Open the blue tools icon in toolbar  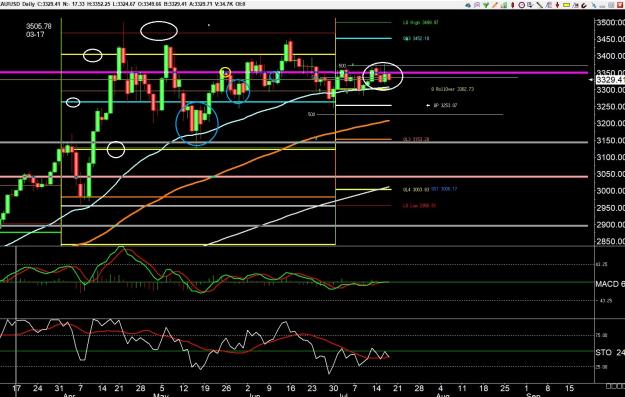594,5
